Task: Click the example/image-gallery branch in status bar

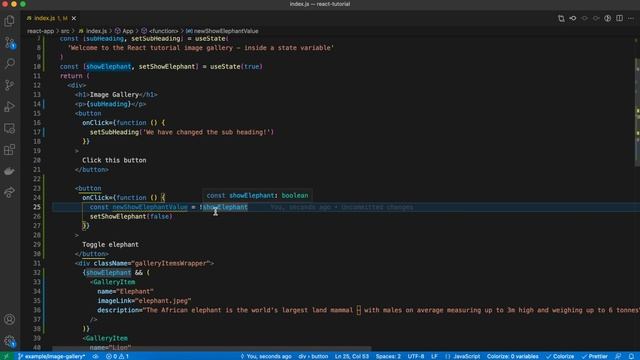Action: (x=51, y=356)
